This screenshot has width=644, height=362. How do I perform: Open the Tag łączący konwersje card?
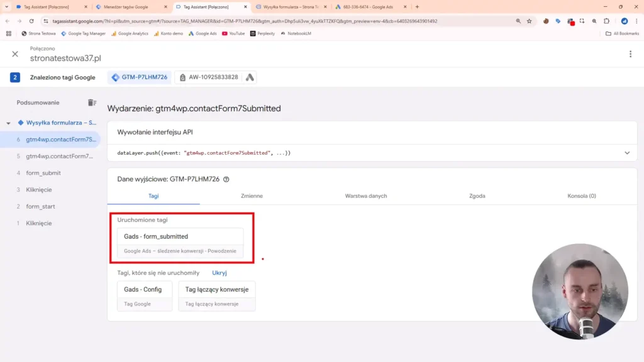pos(217,296)
